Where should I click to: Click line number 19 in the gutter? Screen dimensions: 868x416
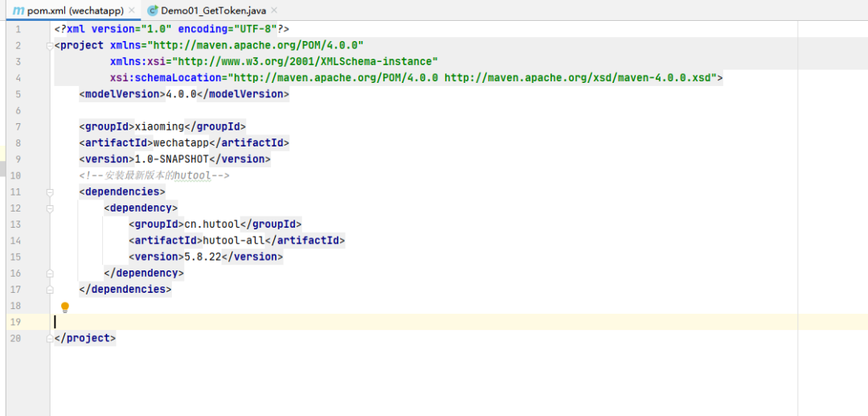15,322
